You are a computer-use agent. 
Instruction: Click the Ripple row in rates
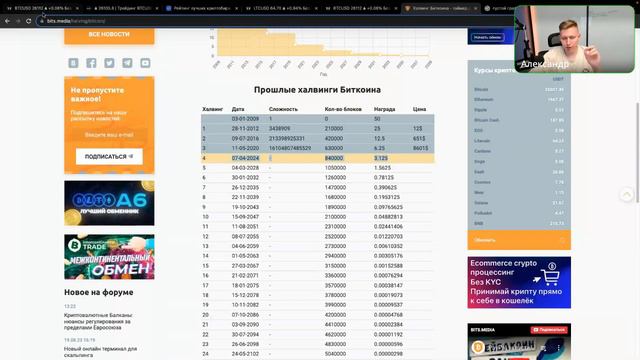[519, 110]
